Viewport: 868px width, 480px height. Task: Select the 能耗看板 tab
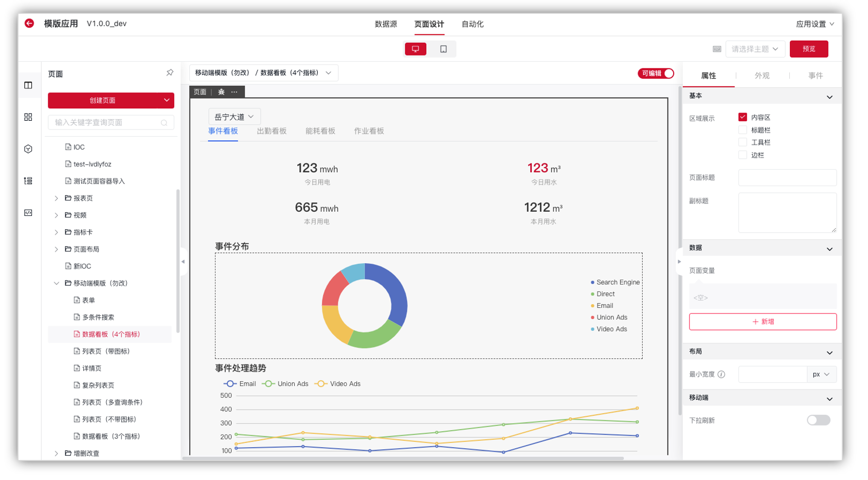point(320,131)
